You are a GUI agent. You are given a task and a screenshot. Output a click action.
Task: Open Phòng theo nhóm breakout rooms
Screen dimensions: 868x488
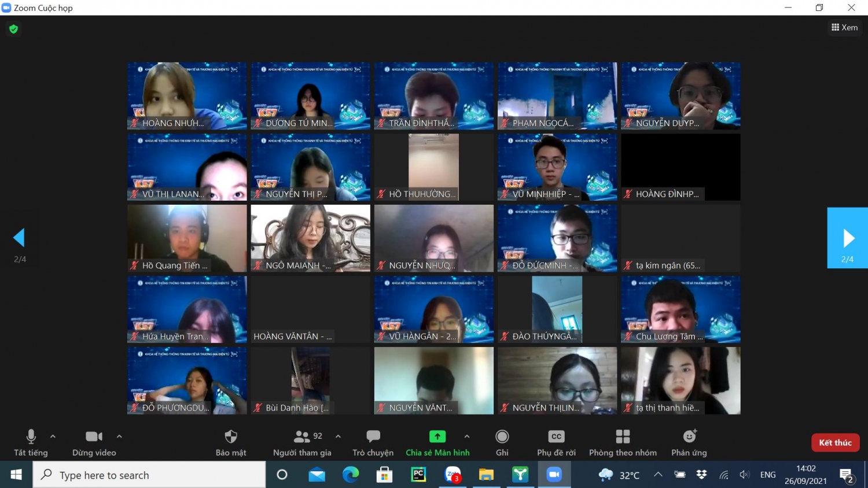point(623,437)
